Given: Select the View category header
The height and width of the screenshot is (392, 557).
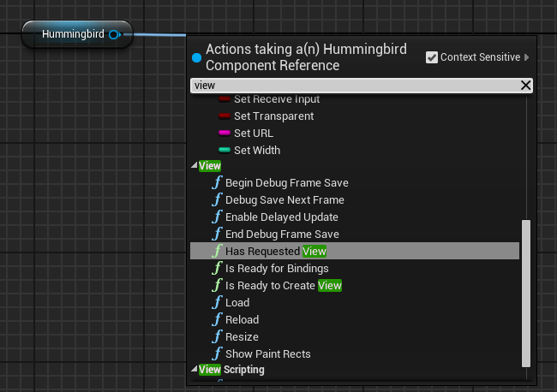Looking at the screenshot, I should 210,166.
